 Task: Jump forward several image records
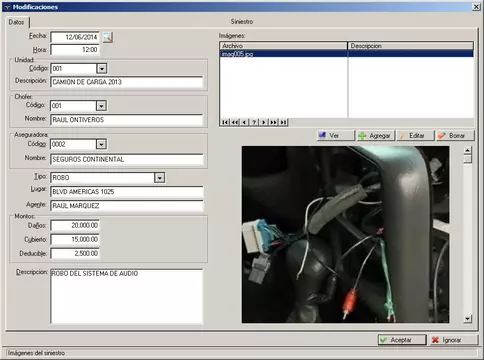[x=273, y=122]
